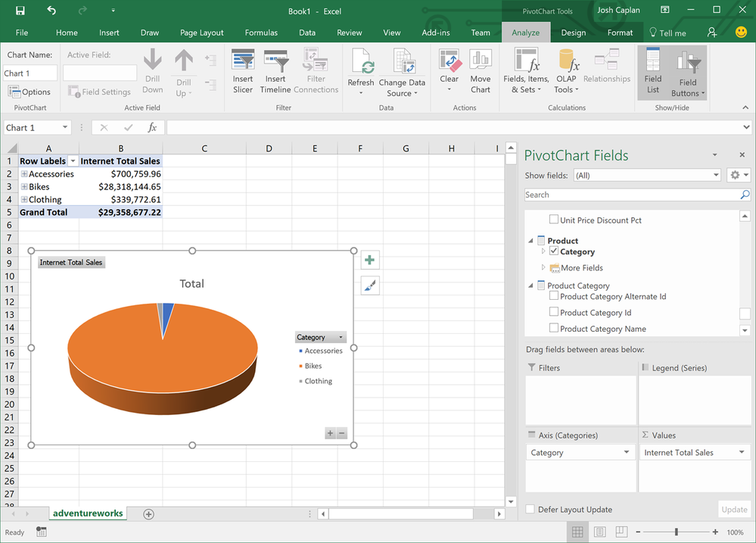Click the zoom slider in status bar
The image size is (756, 543).
676,532
